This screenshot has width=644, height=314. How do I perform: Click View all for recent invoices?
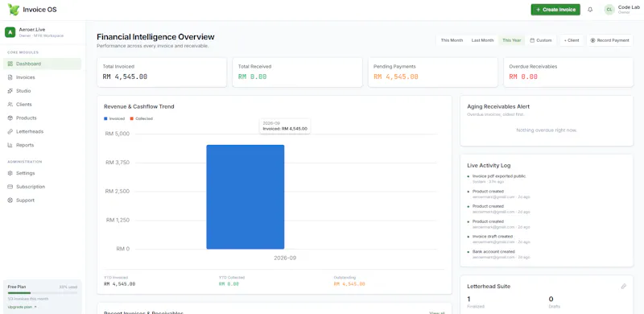[x=436, y=312]
